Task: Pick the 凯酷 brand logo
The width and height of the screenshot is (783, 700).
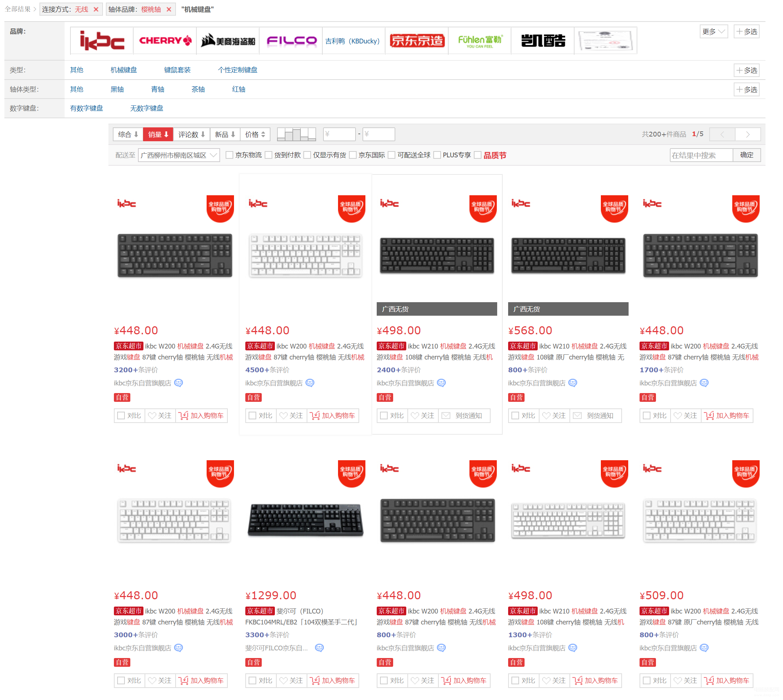Action: 543,41
